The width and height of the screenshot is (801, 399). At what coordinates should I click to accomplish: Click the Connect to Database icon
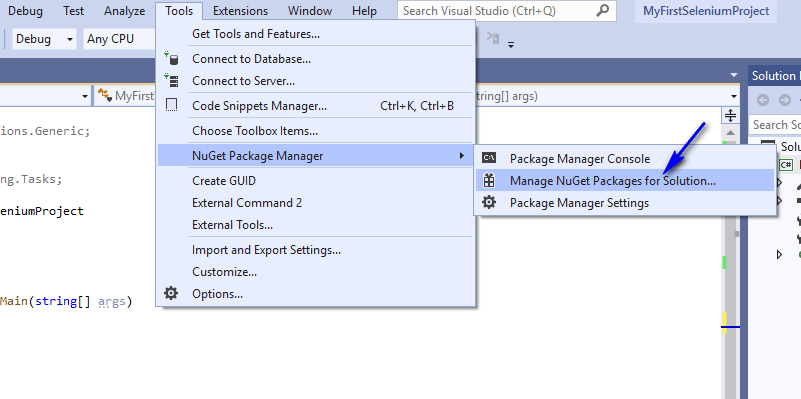[x=171, y=58]
